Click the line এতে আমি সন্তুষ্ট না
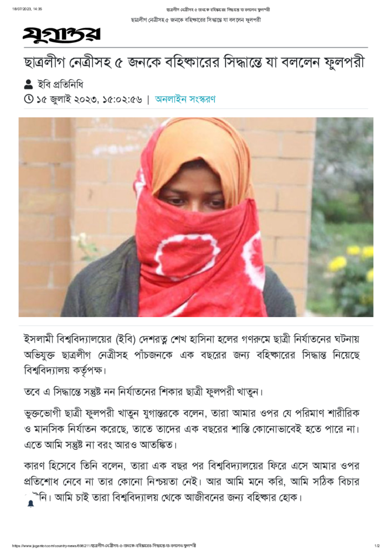Viewport: 392px width, 555px height. [x=100, y=444]
